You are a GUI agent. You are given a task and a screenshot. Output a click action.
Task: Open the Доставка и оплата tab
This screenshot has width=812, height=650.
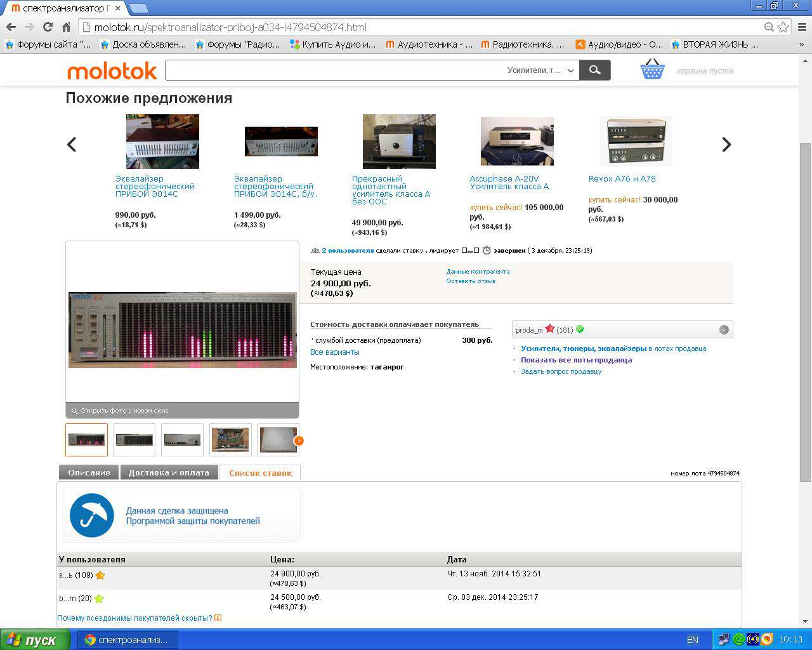click(169, 472)
